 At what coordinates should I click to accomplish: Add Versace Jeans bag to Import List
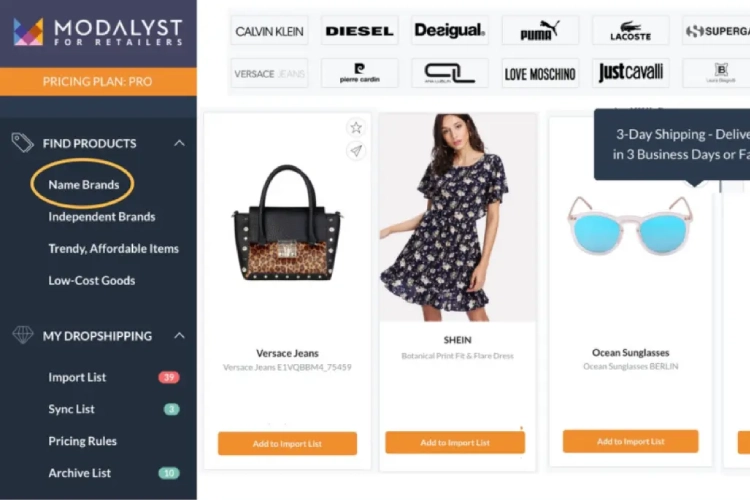(287, 444)
